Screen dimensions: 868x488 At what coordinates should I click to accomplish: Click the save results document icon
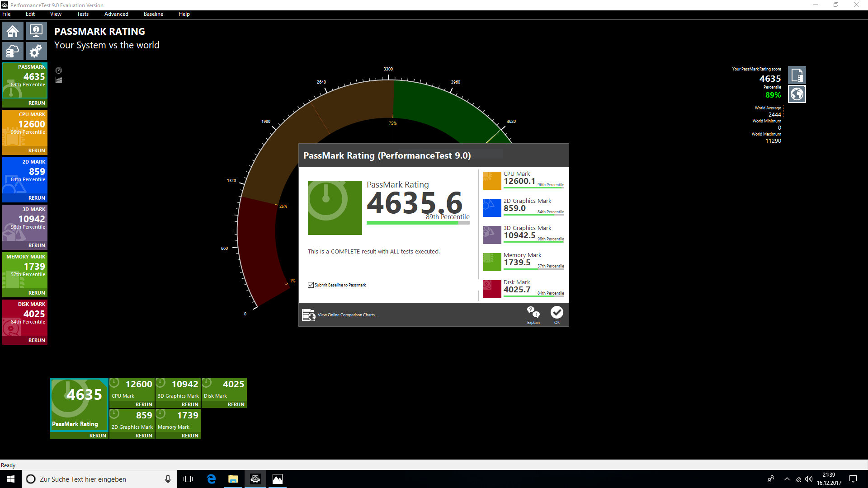coord(797,75)
